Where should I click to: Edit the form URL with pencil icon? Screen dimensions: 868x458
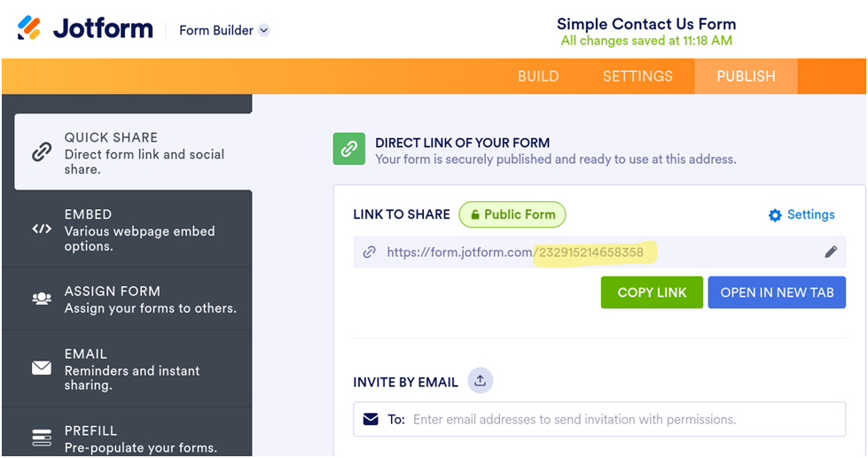831,252
